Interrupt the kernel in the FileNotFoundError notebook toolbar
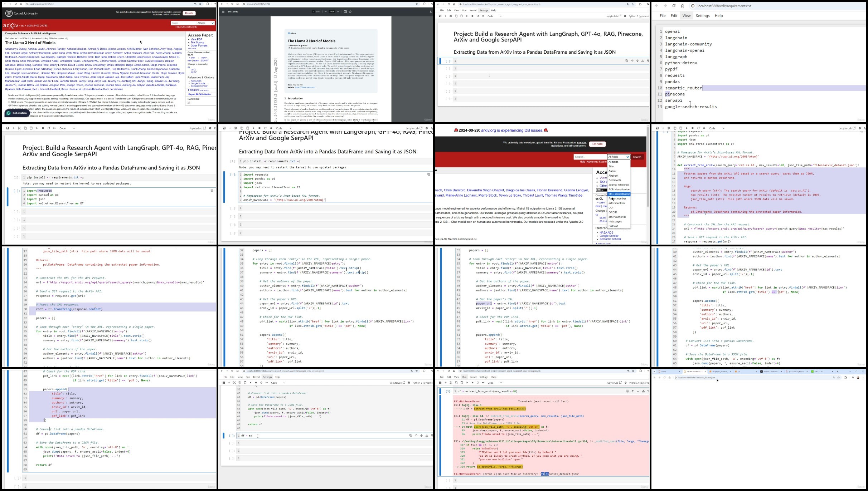Screen dimensions: 868x491 tap(472, 383)
